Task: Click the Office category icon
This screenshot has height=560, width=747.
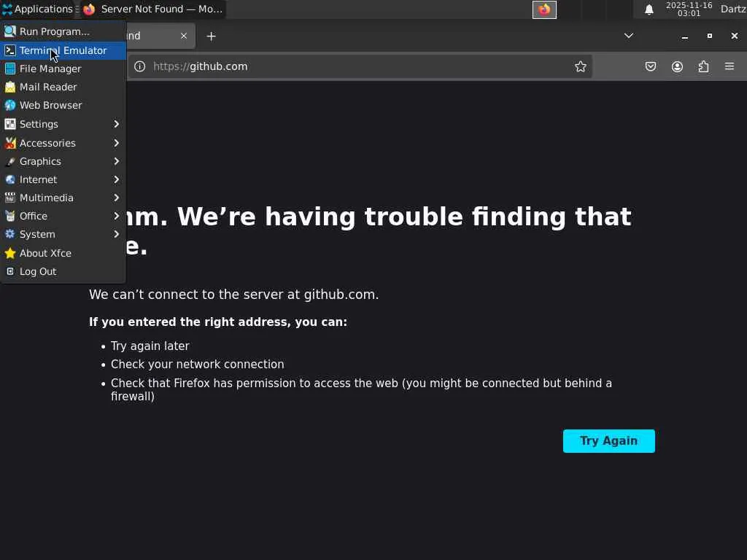Action: [10, 216]
